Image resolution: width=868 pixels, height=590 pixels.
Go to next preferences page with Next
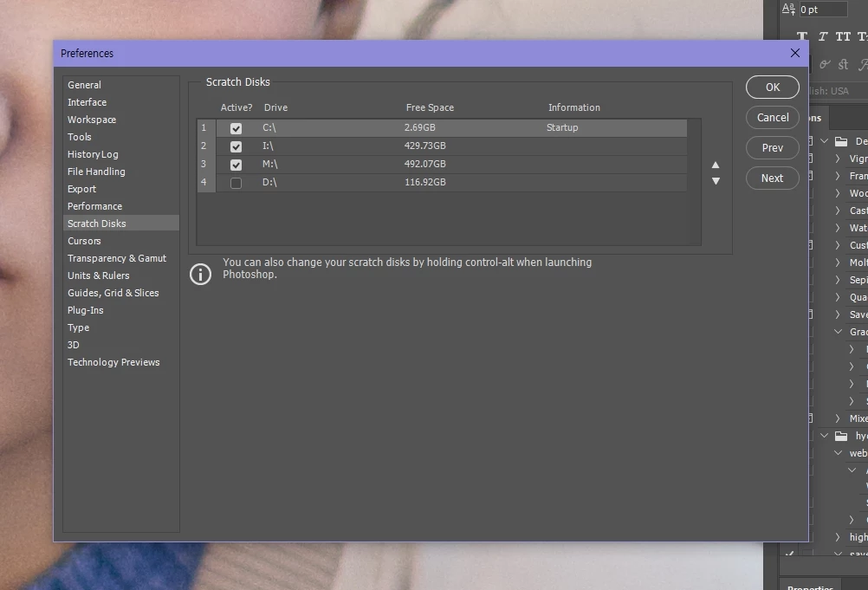[772, 178]
